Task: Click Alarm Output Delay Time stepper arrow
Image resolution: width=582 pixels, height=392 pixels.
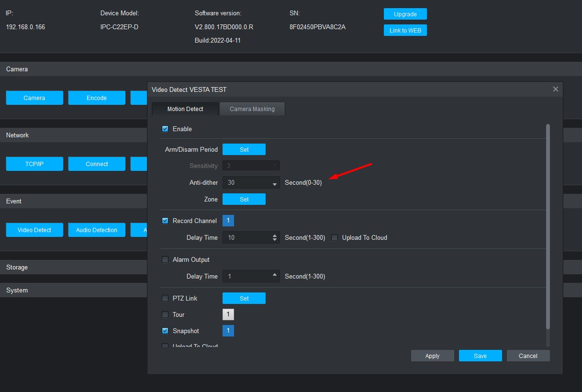Action: pos(275,275)
